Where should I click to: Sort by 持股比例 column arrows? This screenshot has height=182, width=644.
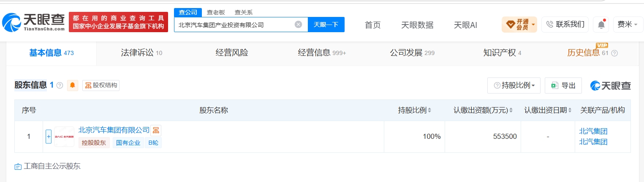tap(429, 110)
